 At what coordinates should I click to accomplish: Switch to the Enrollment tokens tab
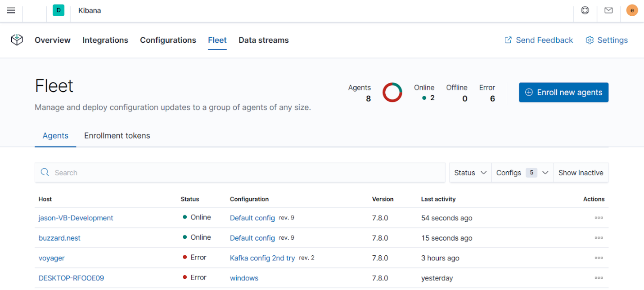point(117,136)
